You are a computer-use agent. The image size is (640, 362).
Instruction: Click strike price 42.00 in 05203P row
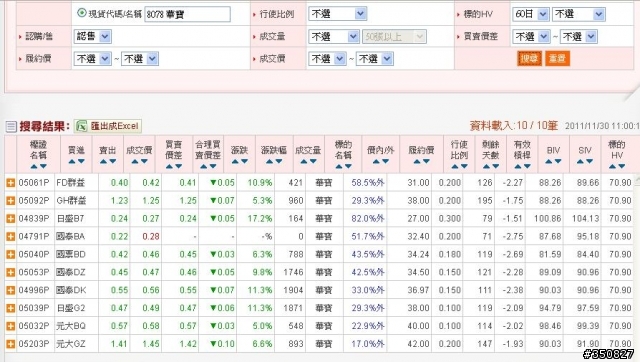pos(418,344)
